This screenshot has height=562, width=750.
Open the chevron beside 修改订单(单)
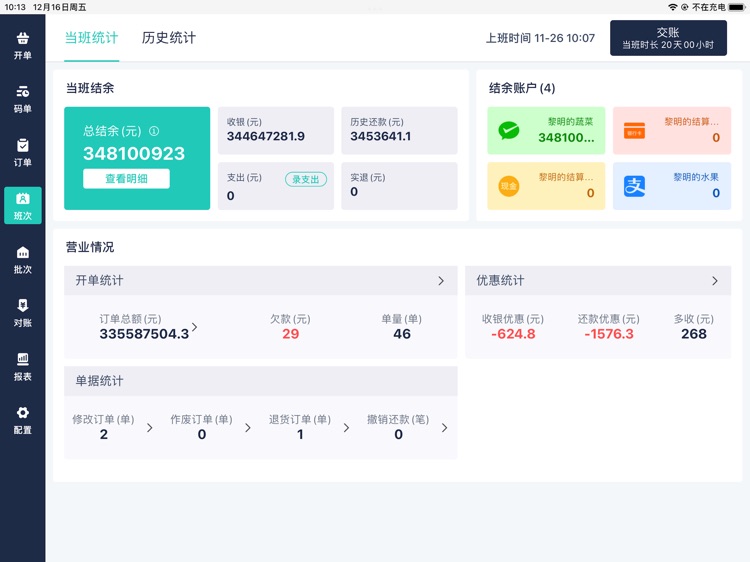point(150,428)
